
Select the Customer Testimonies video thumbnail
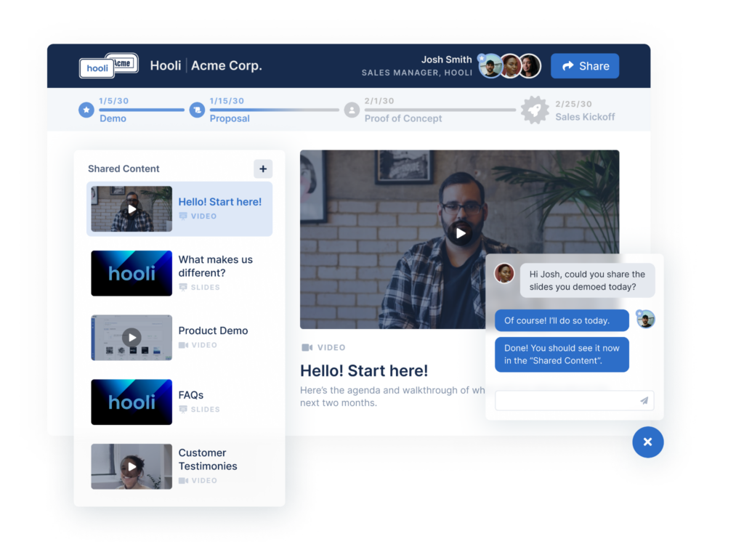(x=131, y=466)
